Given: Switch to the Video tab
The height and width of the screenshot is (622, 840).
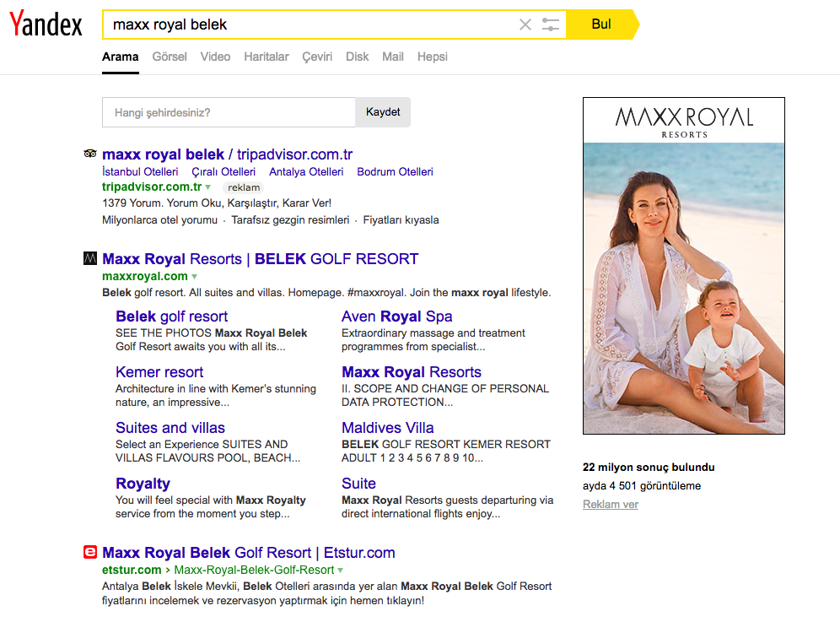Looking at the screenshot, I should 215,57.
